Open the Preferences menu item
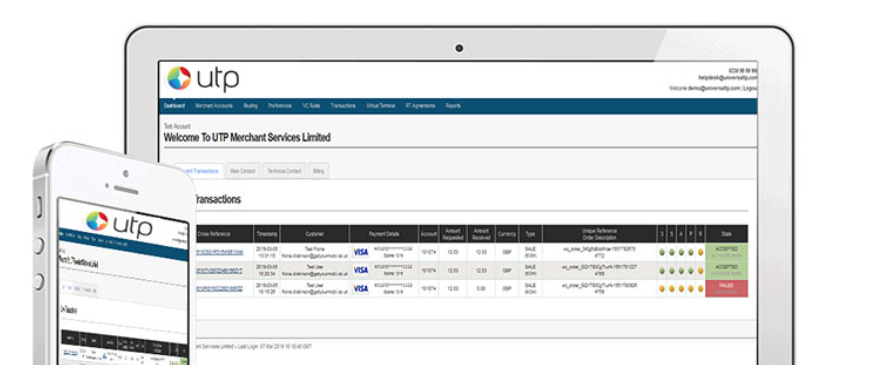 pos(280,106)
